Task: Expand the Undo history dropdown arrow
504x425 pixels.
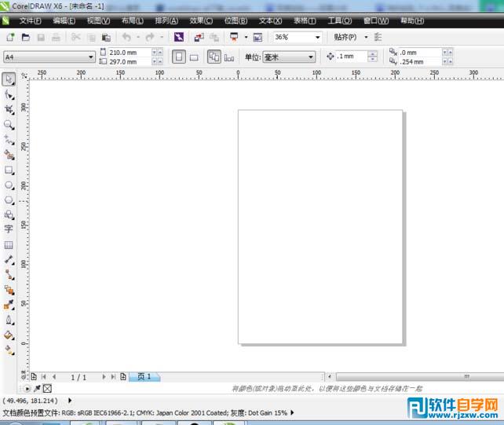Action: (x=138, y=38)
